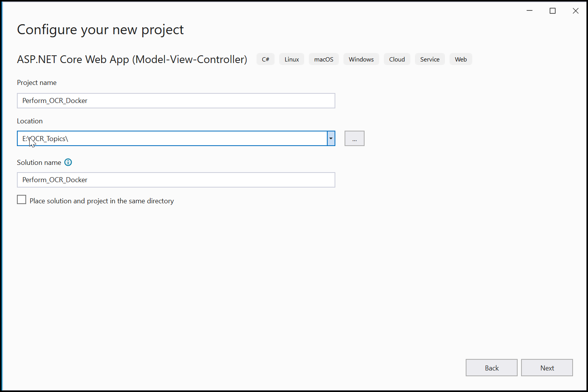Click the macOS platform tag
This screenshot has height=392, width=588.
pos(323,59)
